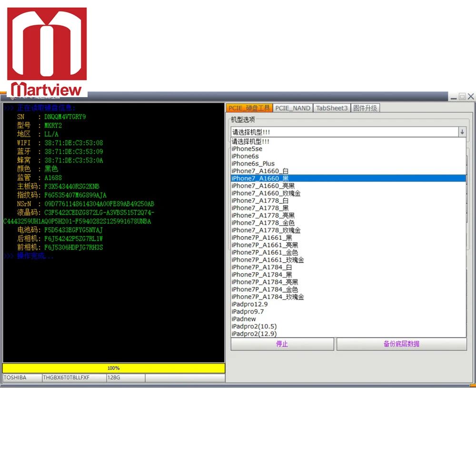The image size is (476, 476).
Task: Pick iPadnew from the model list
Action: click(x=348, y=319)
